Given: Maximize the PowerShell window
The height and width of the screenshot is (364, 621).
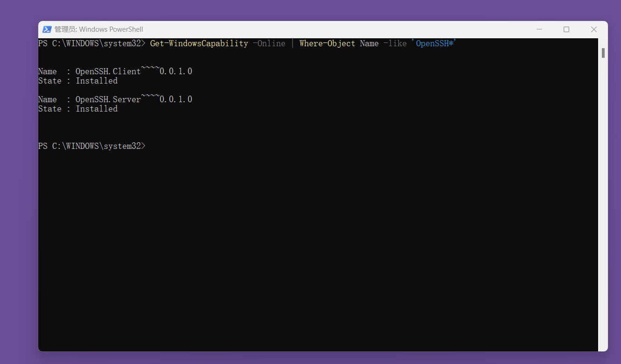Looking at the screenshot, I should pos(566,29).
